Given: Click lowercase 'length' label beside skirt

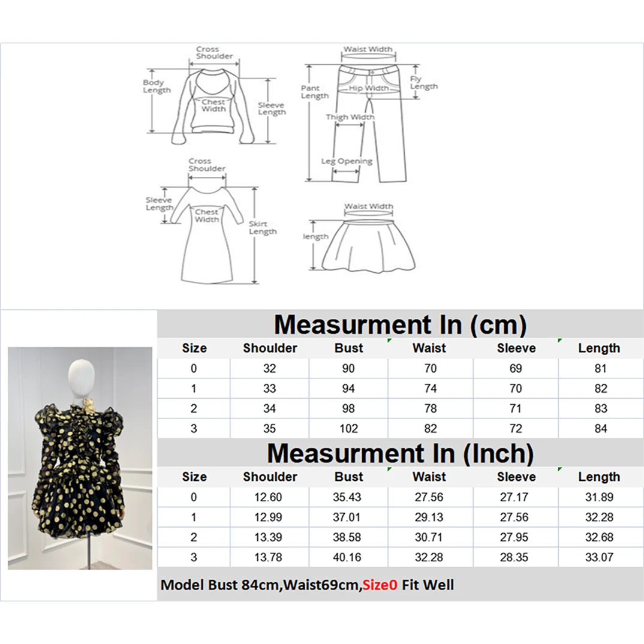Looking at the screenshot, I should (x=315, y=237).
